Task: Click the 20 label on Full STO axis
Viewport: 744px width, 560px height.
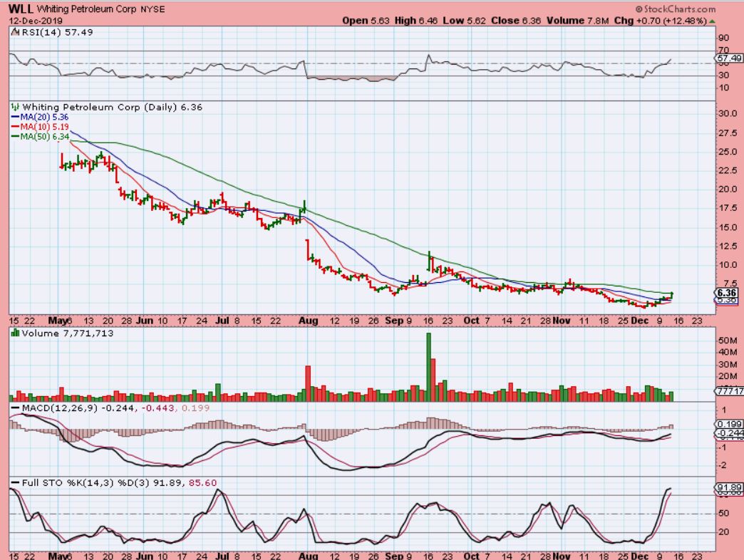Action: click(724, 532)
